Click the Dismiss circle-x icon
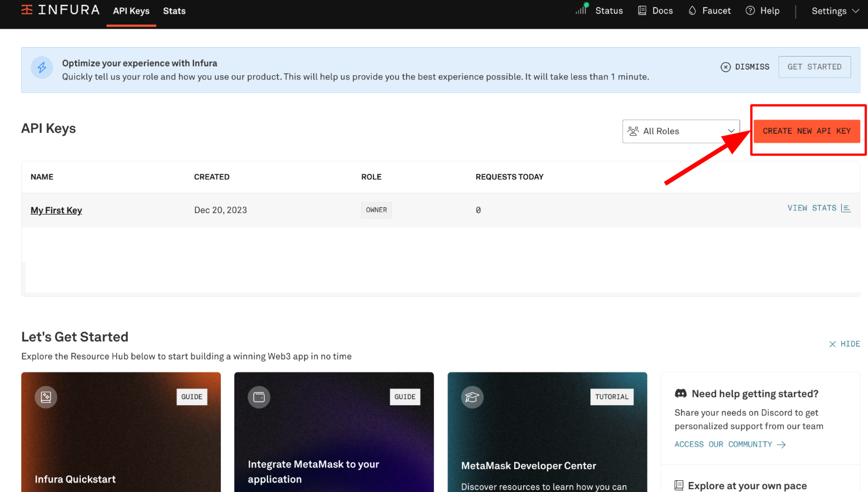The image size is (868, 492). point(726,67)
